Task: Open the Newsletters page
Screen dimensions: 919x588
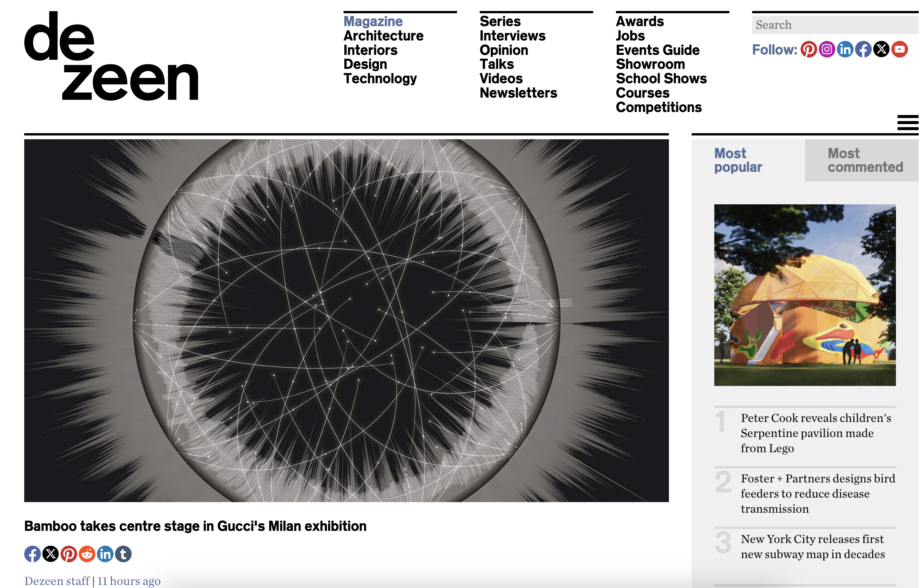Action: tap(518, 93)
